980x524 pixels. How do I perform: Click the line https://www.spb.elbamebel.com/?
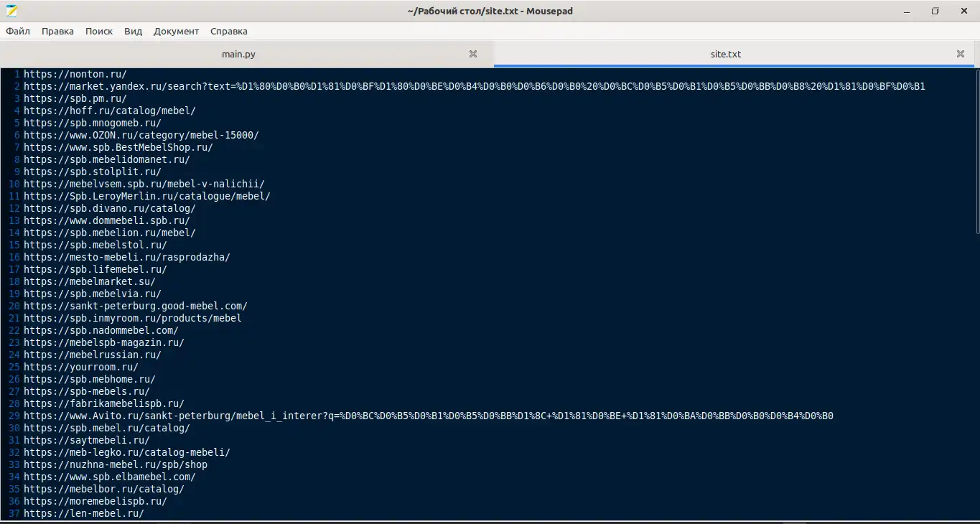point(110,477)
